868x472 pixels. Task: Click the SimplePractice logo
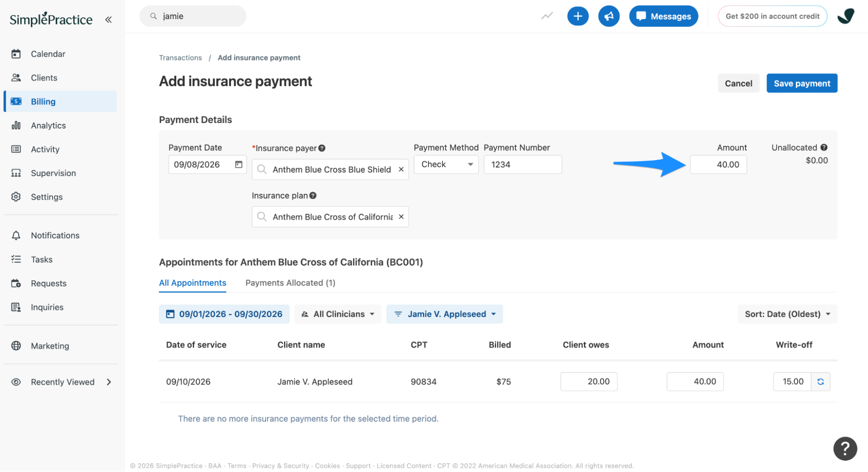tap(51, 19)
